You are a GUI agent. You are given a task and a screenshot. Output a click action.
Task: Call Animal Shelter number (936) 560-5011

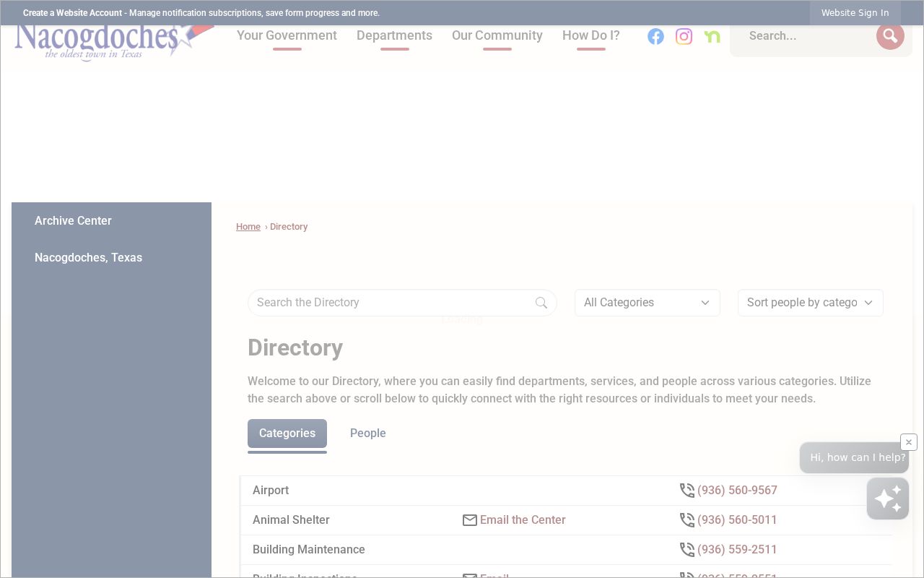(737, 520)
